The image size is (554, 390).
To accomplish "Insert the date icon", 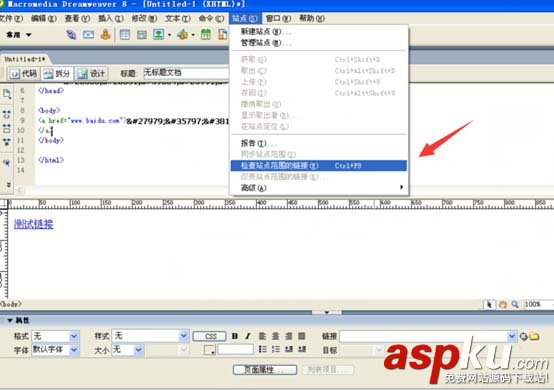I will 206,35.
